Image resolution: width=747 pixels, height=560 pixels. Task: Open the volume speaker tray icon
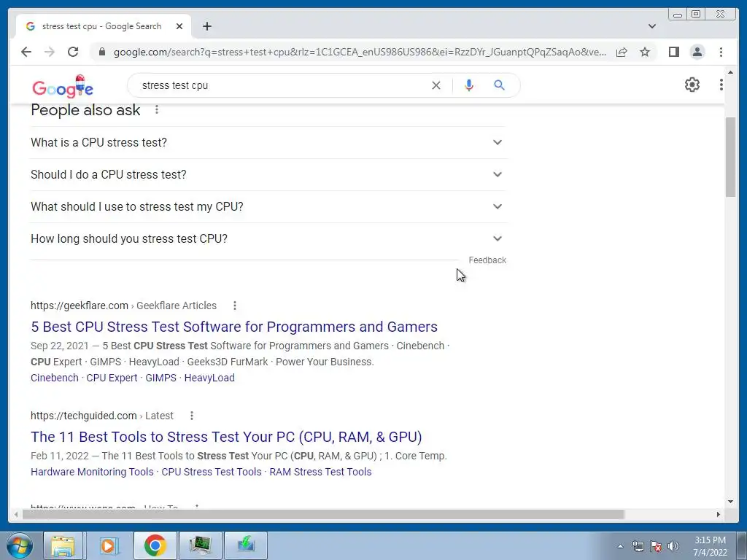[x=673, y=546]
